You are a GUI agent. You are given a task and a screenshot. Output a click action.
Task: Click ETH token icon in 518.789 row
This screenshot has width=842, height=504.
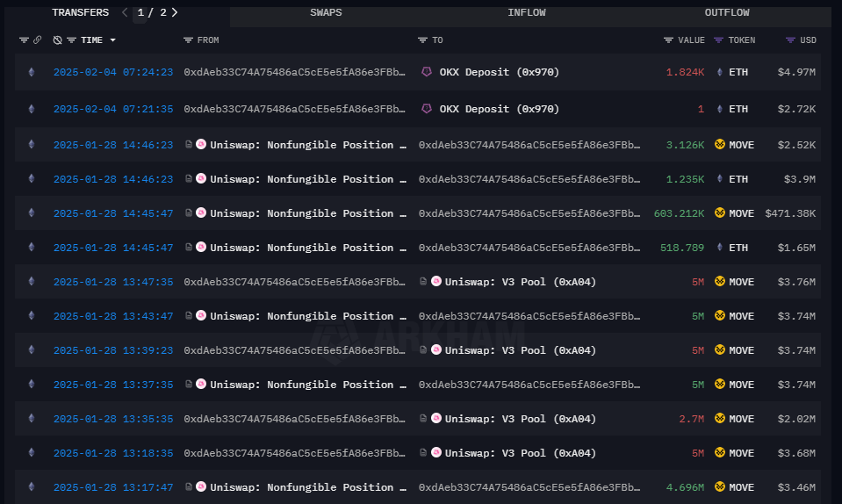tap(720, 248)
